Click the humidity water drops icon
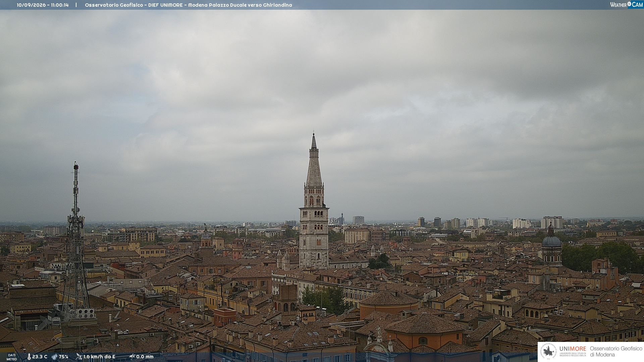The image size is (644, 362). coord(54,357)
